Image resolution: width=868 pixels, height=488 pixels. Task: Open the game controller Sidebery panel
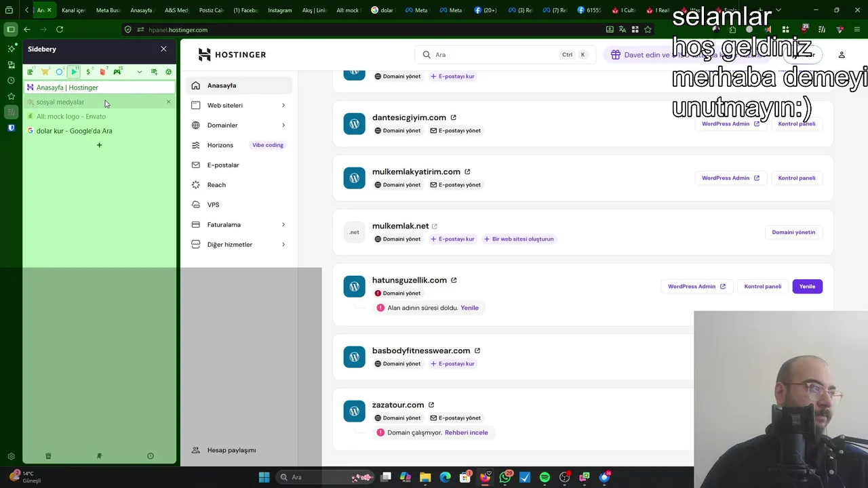pyautogui.click(x=117, y=72)
